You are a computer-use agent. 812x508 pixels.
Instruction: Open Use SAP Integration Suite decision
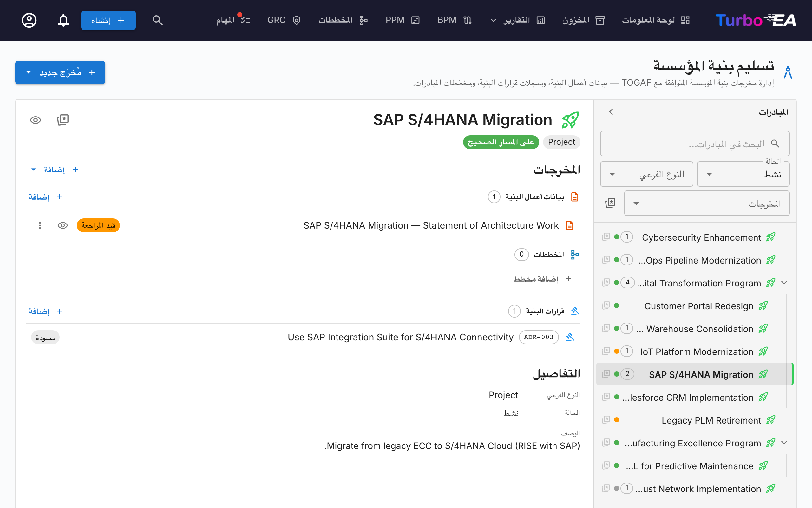click(401, 337)
